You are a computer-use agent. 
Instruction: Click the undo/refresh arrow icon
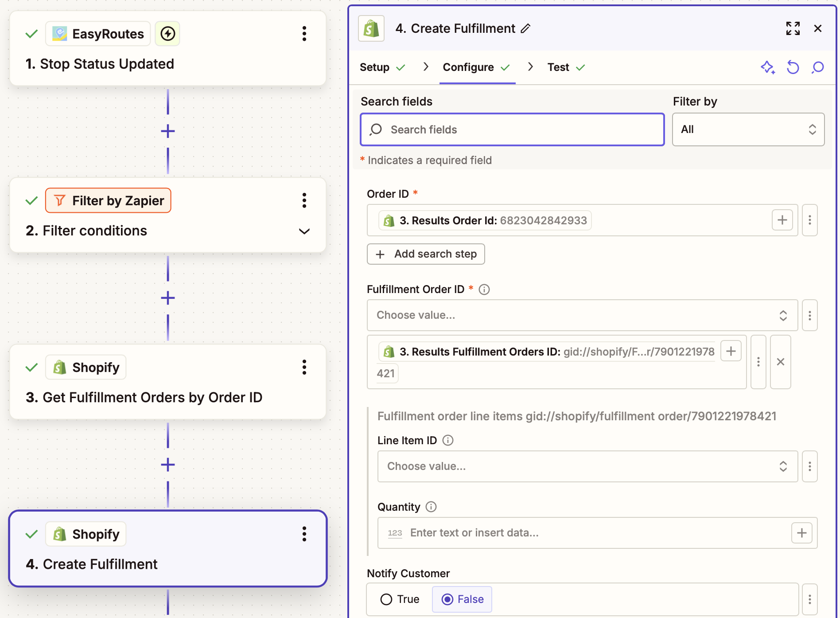point(793,67)
